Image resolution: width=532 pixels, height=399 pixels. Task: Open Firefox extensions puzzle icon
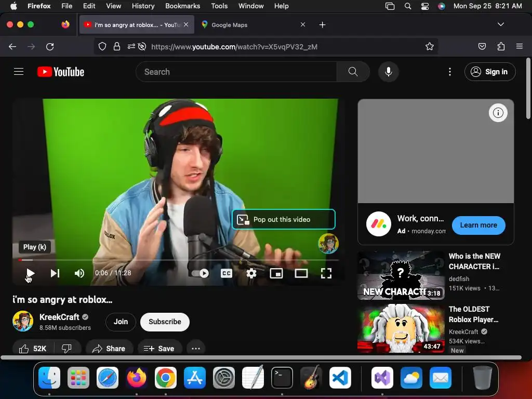tap(501, 46)
